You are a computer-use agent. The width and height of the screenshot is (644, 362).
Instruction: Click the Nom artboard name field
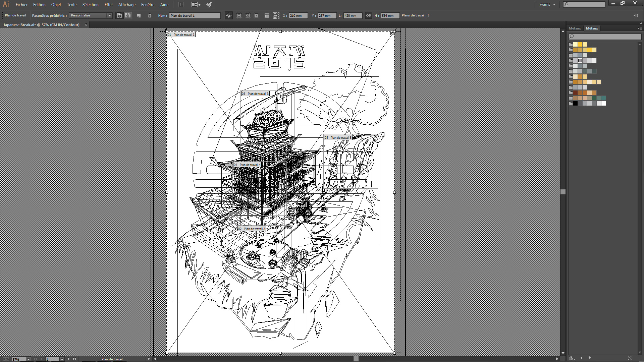click(x=195, y=15)
